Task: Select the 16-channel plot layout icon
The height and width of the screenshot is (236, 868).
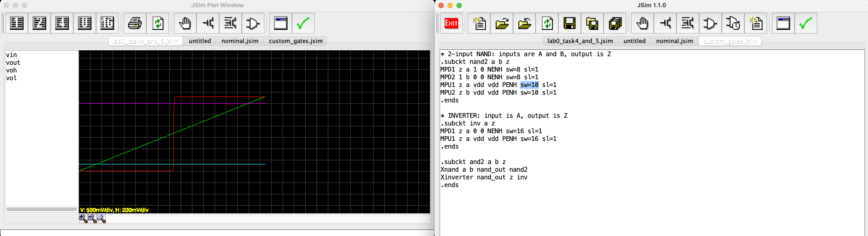Action: pyautogui.click(x=107, y=23)
